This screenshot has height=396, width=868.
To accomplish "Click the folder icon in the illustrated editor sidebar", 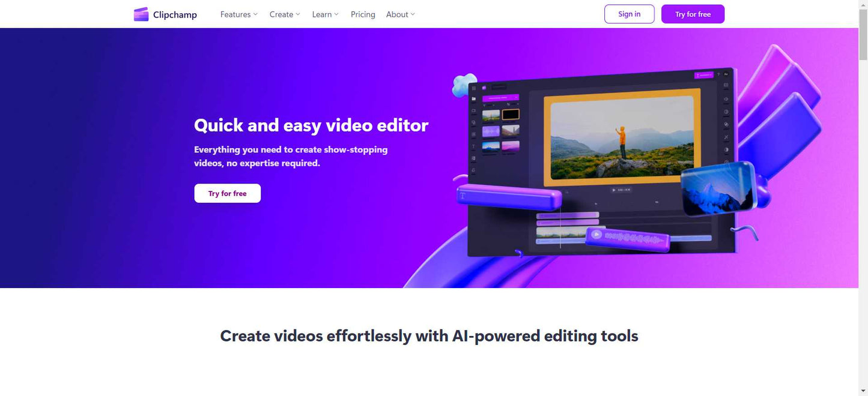I will [x=474, y=98].
